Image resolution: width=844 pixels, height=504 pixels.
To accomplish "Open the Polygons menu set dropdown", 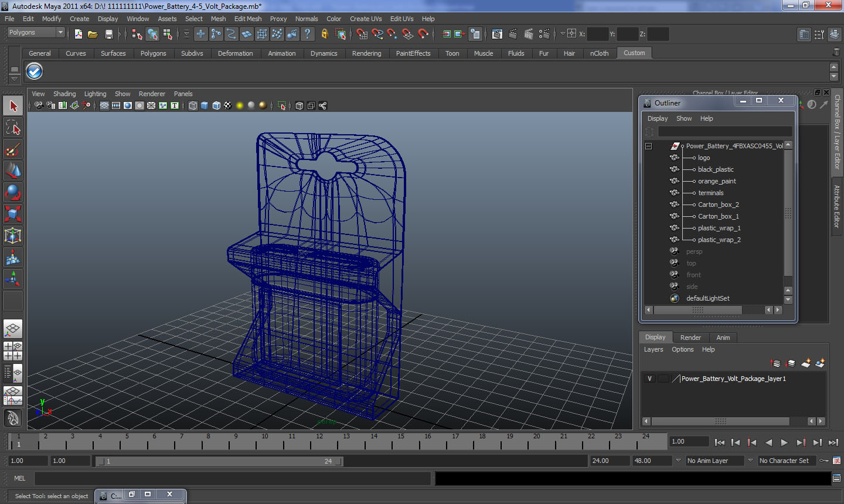I will (35, 33).
